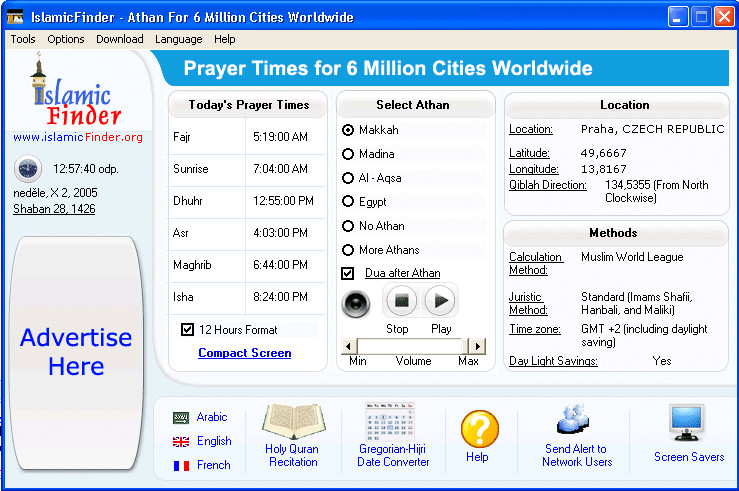Click the French flag icon
Viewport: 739px width, 491px height.
[181, 466]
